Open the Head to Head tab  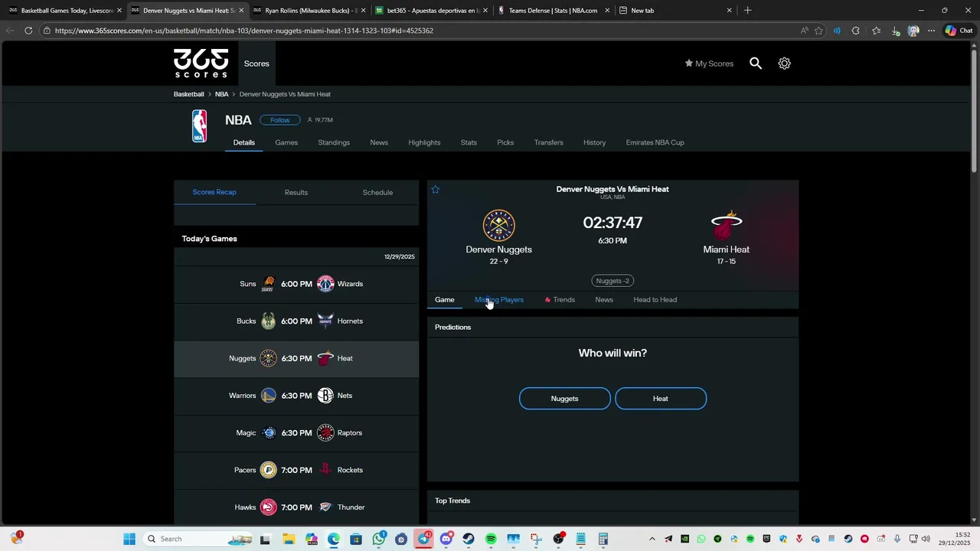pyautogui.click(x=655, y=300)
